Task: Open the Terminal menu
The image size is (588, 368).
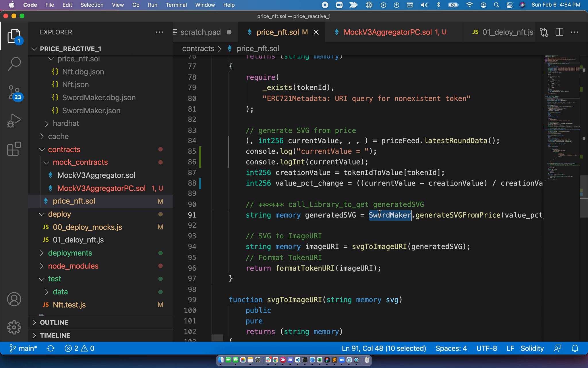Action: [x=176, y=5]
